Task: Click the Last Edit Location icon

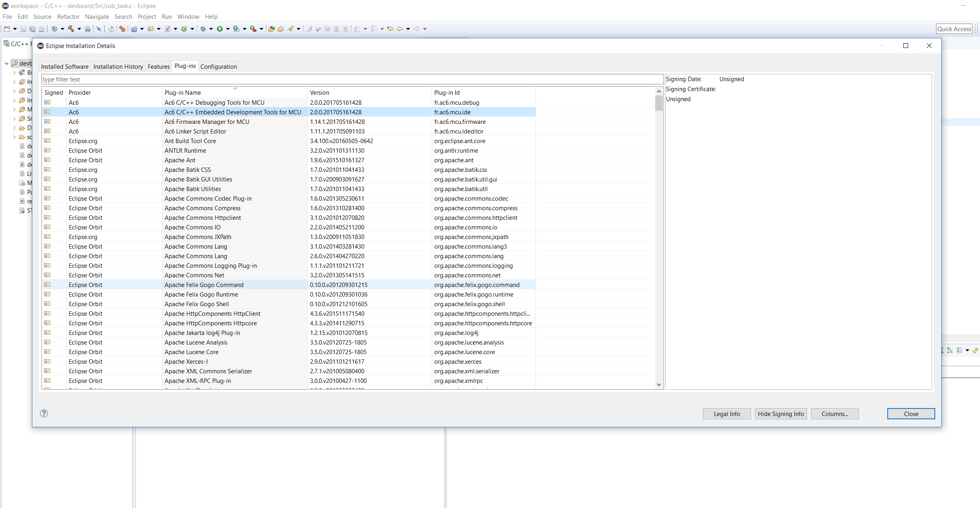Action: pyautogui.click(x=390, y=29)
